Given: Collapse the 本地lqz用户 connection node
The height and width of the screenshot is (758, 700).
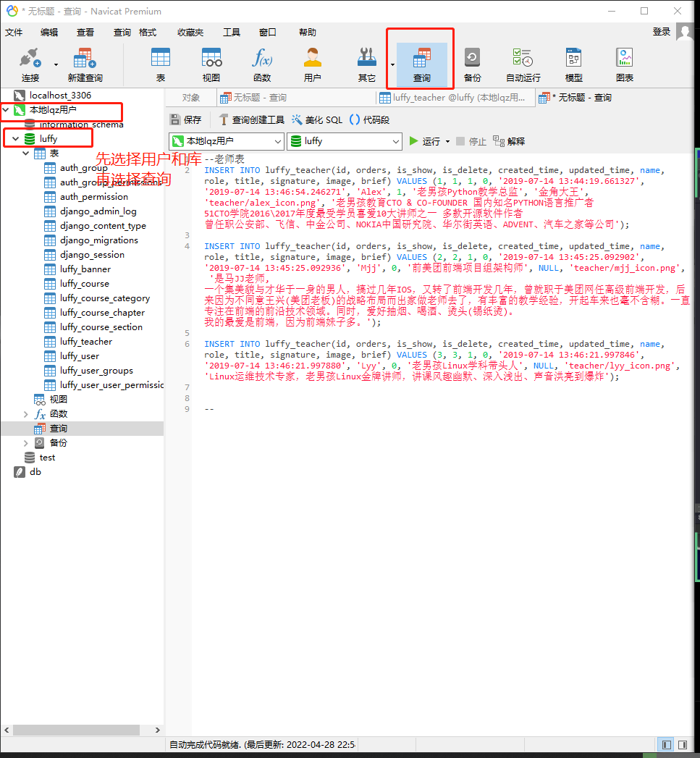Looking at the screenshot, I should coord(6,110).
